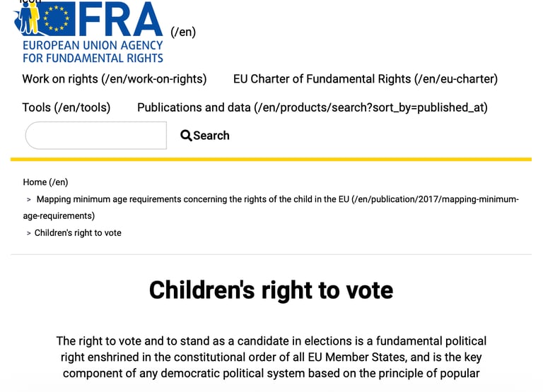Click the Children's right to vote page heading

[271, 290]
